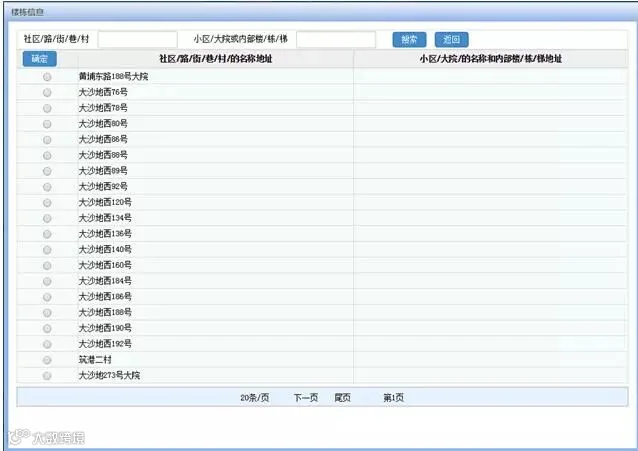
Task: Jump to last page via 尾页
Action: click(342, 398)
